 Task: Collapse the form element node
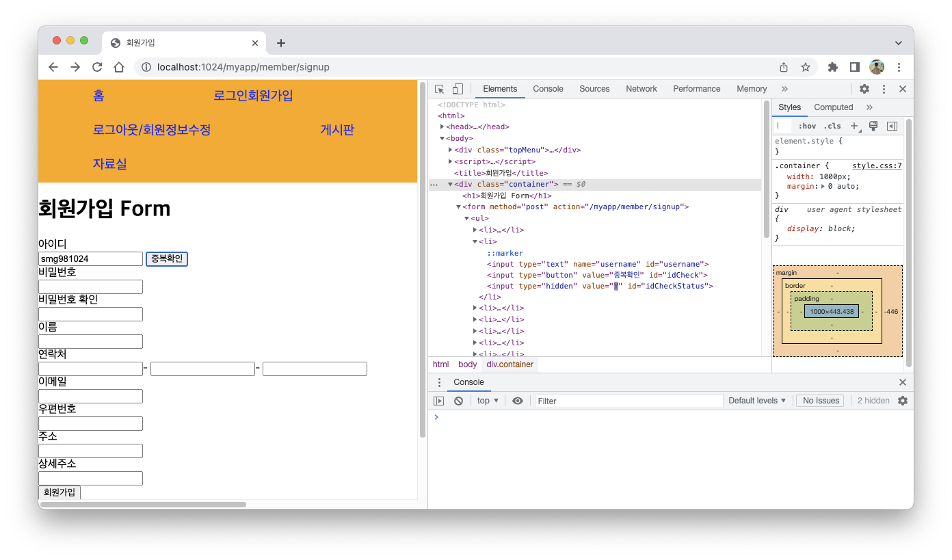point(459,207)
